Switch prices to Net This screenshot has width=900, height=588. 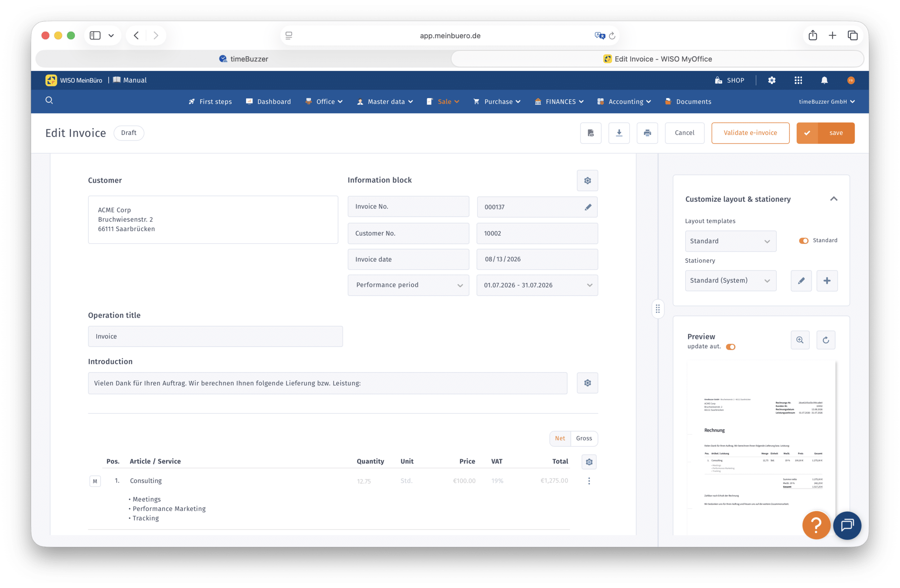pos(560,438)
